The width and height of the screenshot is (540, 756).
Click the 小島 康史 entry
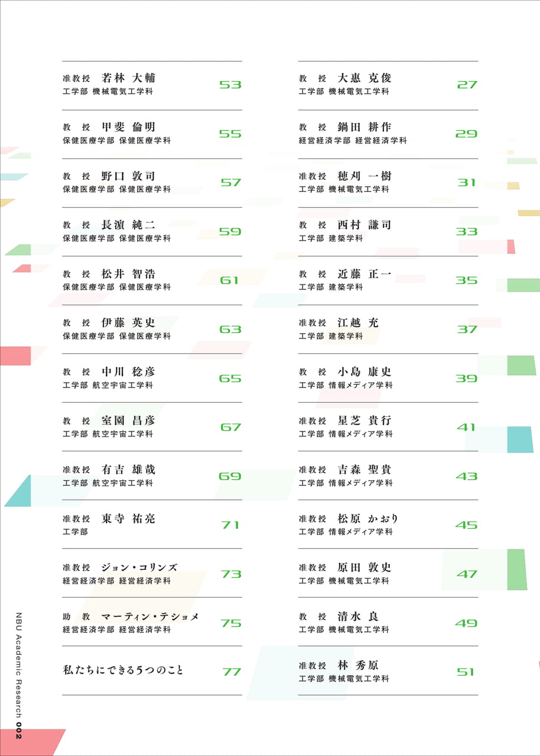[388, 379]
